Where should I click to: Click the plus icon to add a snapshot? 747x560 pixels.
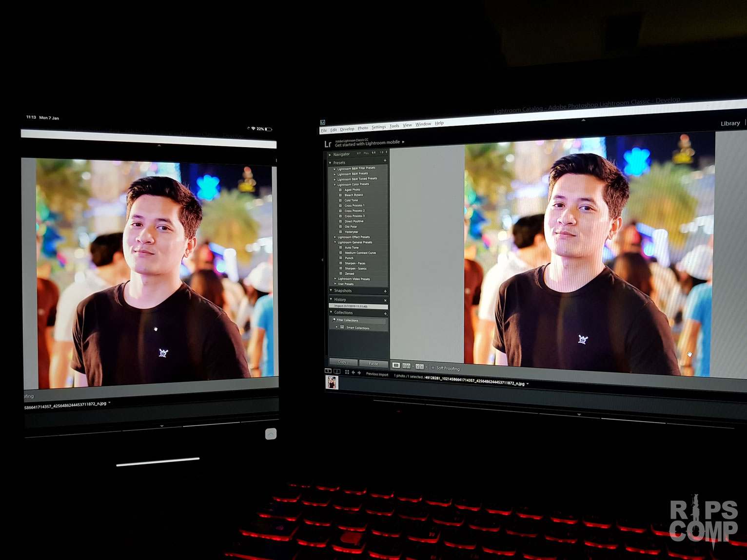[385, 291]
